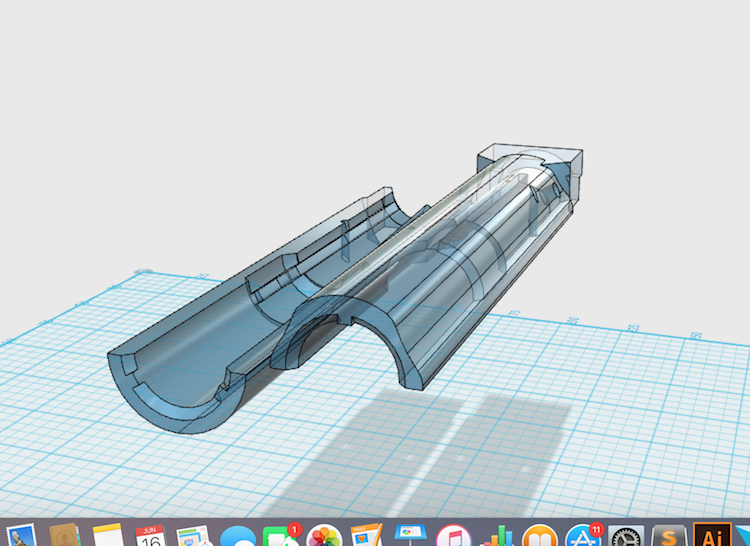This screenshot has width=750, height=546.
Task: Open the Photos app
Action: click(324, 535)
